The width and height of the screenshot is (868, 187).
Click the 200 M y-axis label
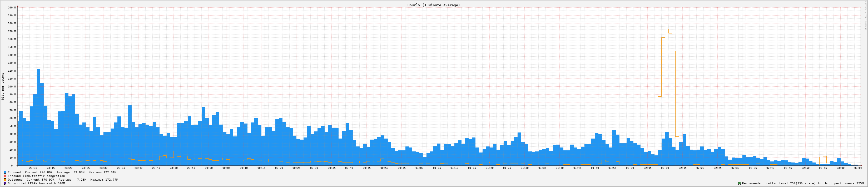pos(12,7)
